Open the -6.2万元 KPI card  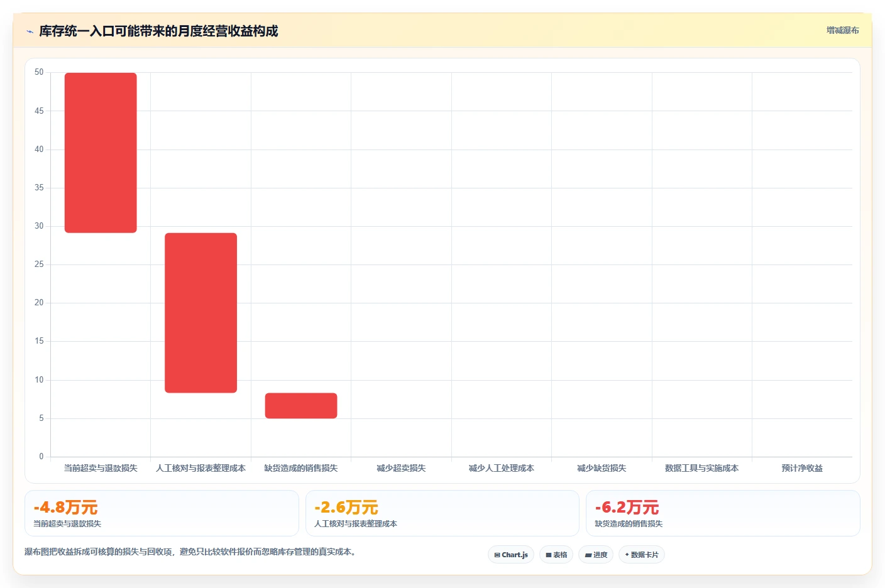point(723,513)
